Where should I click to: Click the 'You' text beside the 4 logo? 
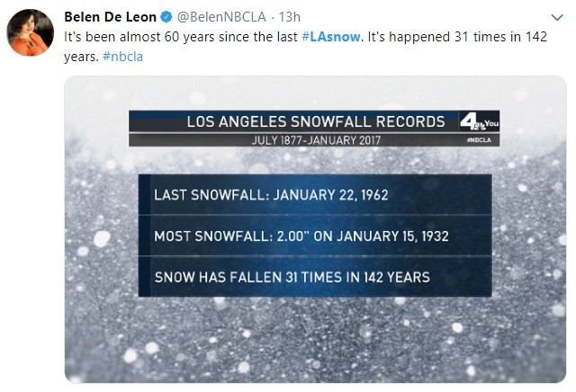[x=492, y=124]
